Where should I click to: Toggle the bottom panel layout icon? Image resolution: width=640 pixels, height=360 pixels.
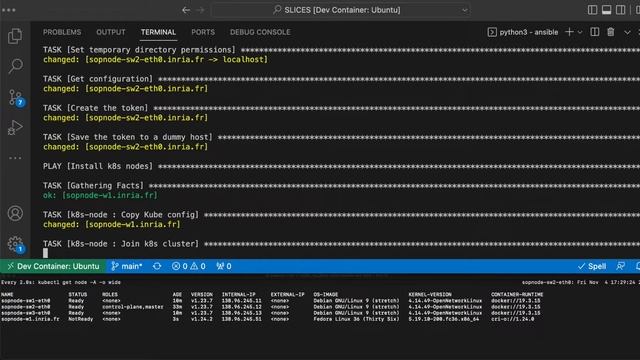pos(607,10)
